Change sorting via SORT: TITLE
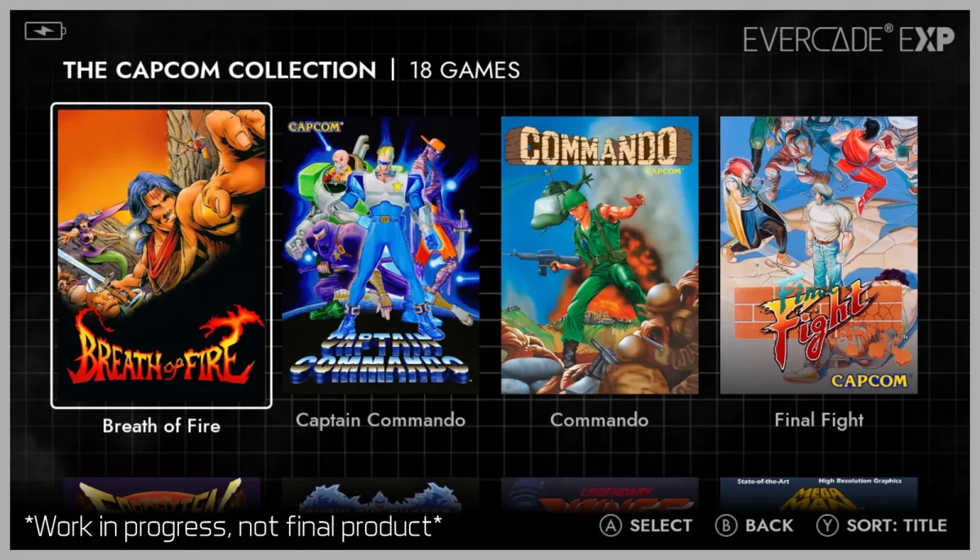Image resolution: width=980 pixels, height=560 pixels. pyautogui.click(x=897, y=526)
